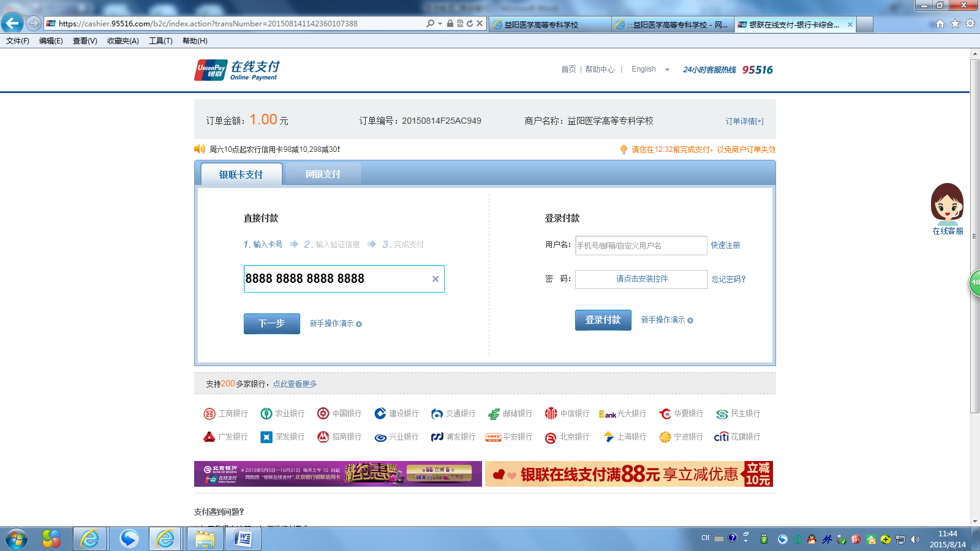Open the favorites star icon
Viewport: 980px width, 551px height.
[955, 24]
